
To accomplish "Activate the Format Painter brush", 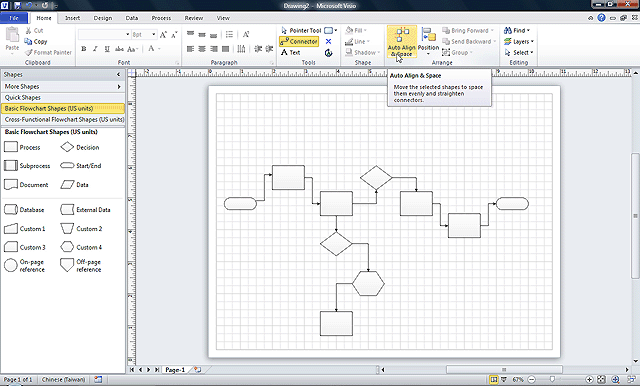I will point(48,53).
